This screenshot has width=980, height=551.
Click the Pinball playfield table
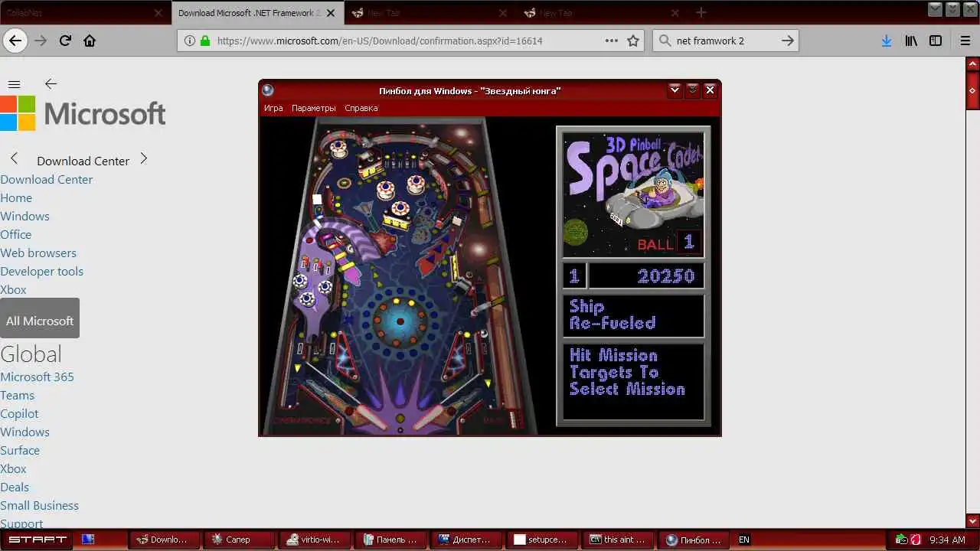coord(401,276)
